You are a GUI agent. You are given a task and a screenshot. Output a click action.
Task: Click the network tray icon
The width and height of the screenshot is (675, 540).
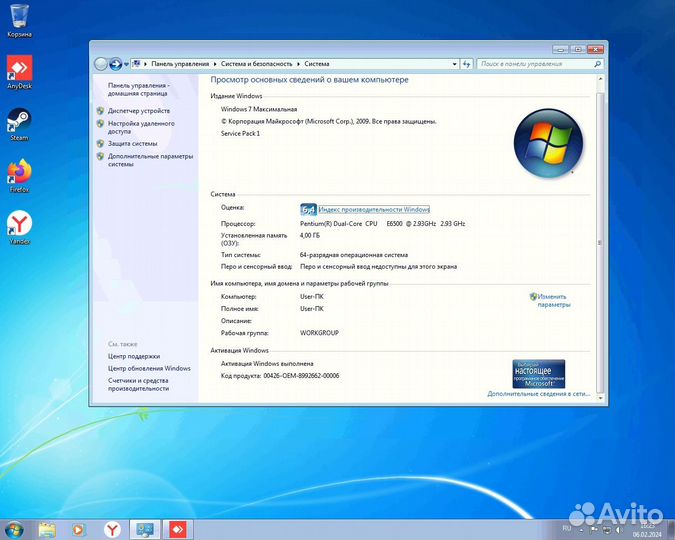click(x=606, y=530)
